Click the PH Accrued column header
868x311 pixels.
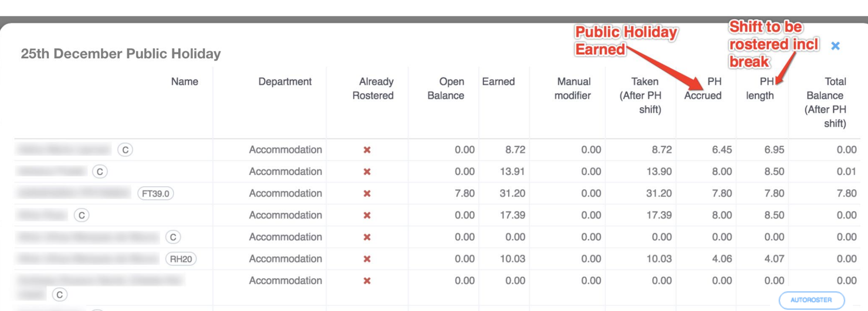703,89
